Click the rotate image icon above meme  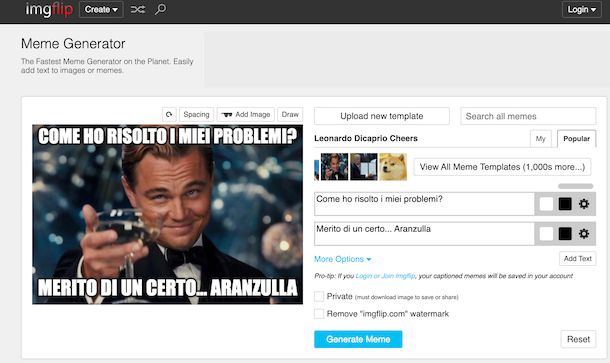169,114
